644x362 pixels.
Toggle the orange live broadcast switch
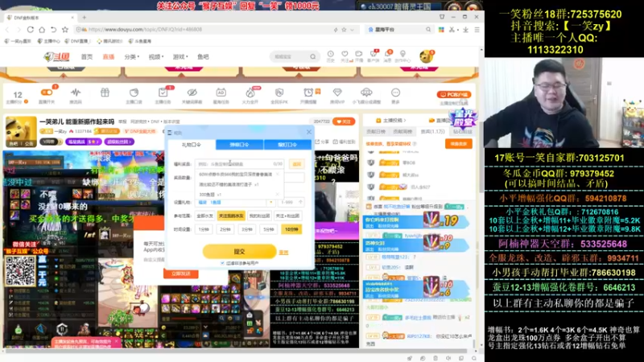click(47, 93)
